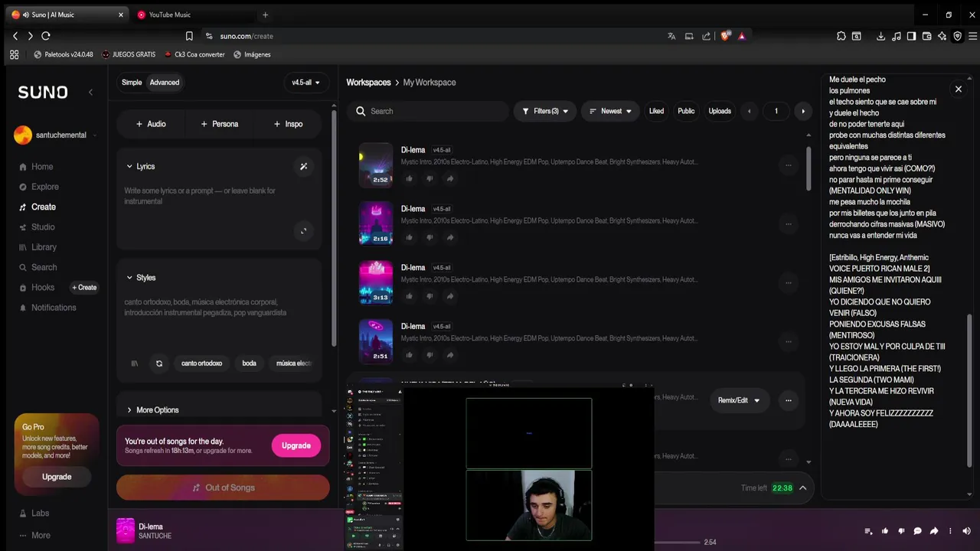Screen dimensions: 980x551
Task: Open the Newest sort dropdown
Action: coord(610,111)
